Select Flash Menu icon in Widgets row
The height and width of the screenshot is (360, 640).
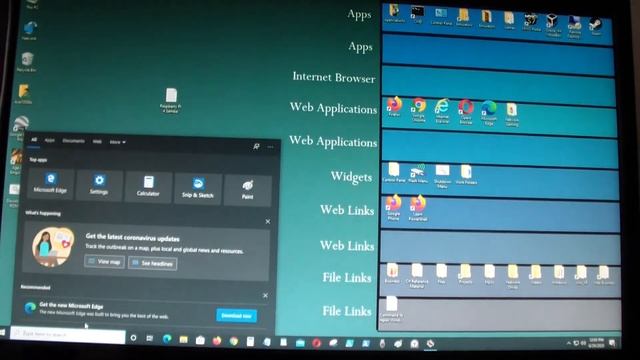(x=418, y=173)
